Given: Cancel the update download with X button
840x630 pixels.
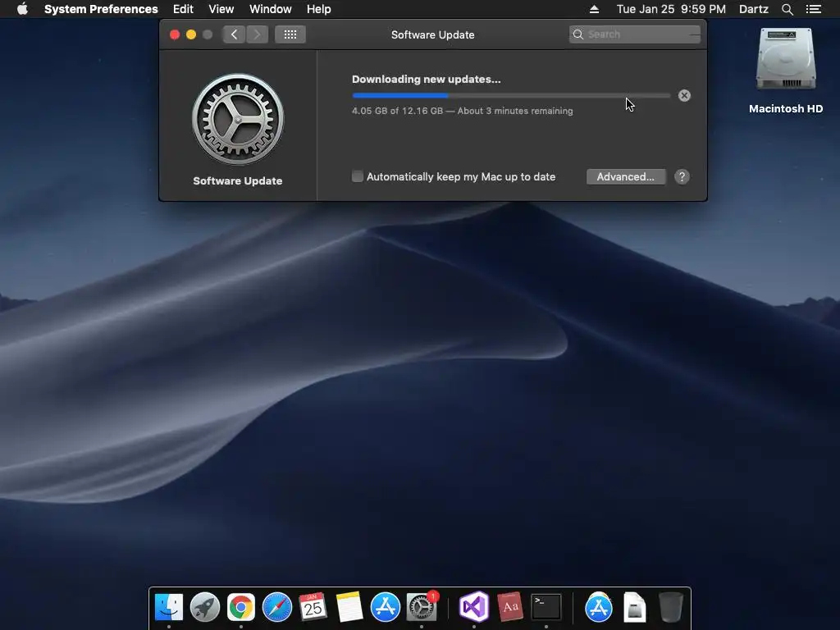Looking at the screenshot, I should (684, 95).
